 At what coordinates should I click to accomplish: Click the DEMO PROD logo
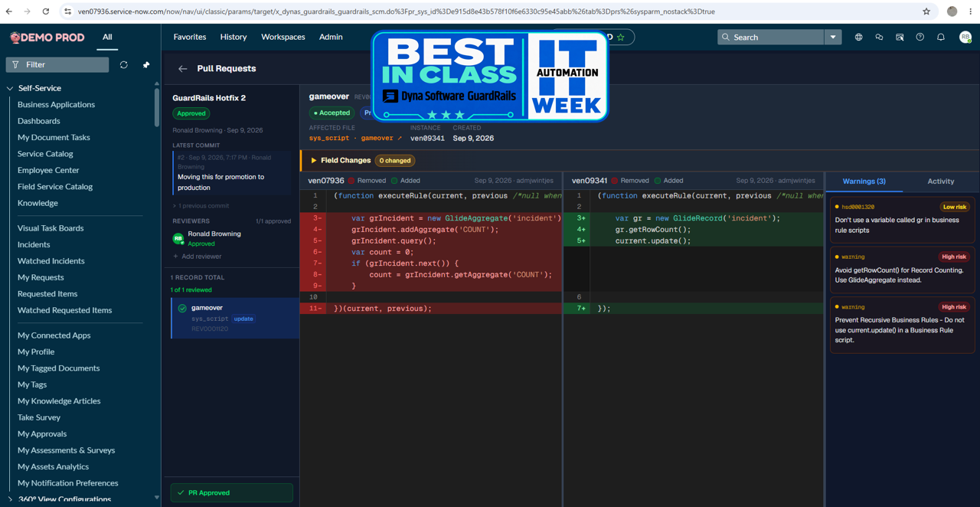coord(47,37)
